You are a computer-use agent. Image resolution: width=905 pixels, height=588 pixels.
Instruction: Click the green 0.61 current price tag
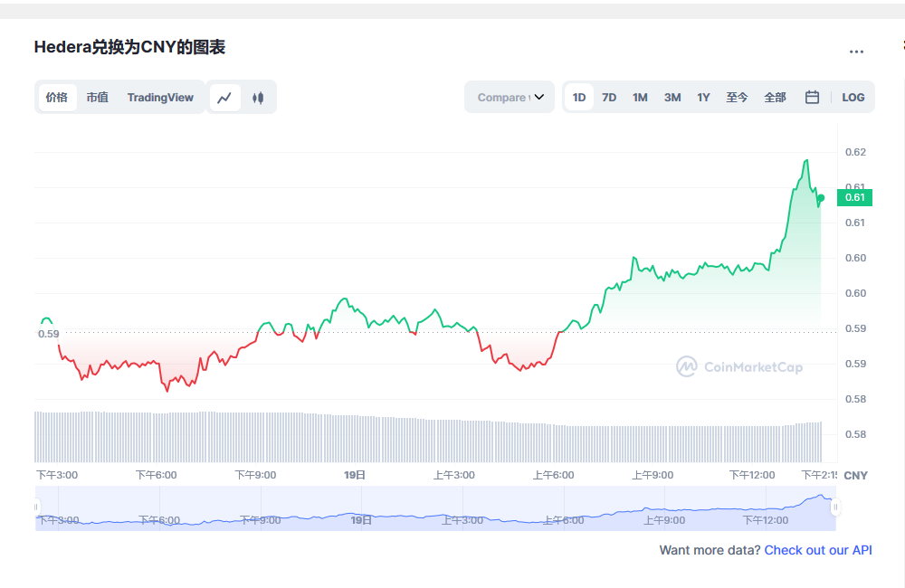click(x=855, y=197)
